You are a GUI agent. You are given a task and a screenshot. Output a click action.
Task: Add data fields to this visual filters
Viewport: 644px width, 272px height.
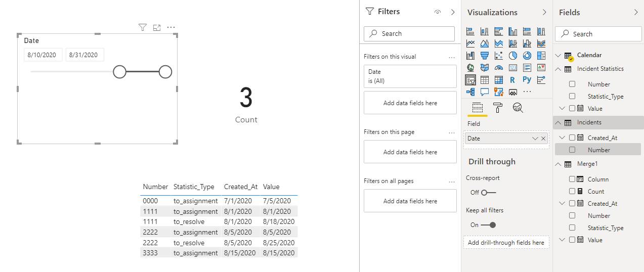pos(410,103)
